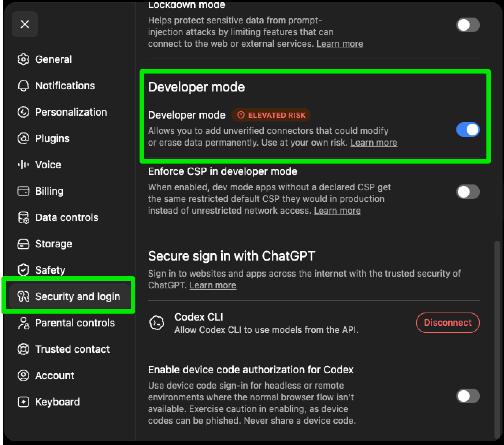Click the Enforce CSP in developer mode label
Image resolution: width=504 pixels, height=445 pixels.
[223, 171]
